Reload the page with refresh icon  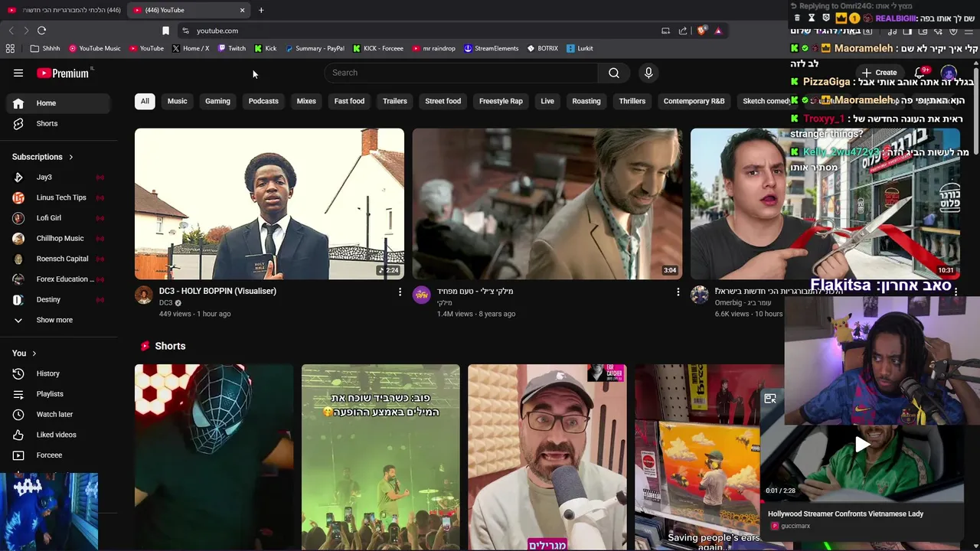(41, 31)
